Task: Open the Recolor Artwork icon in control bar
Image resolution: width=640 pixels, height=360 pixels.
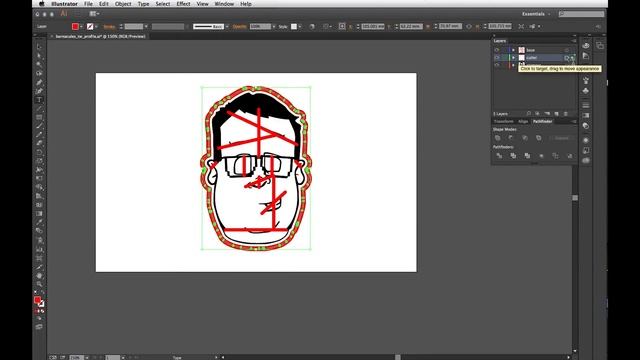Action: pyautogui.click(x=312, y=27)
